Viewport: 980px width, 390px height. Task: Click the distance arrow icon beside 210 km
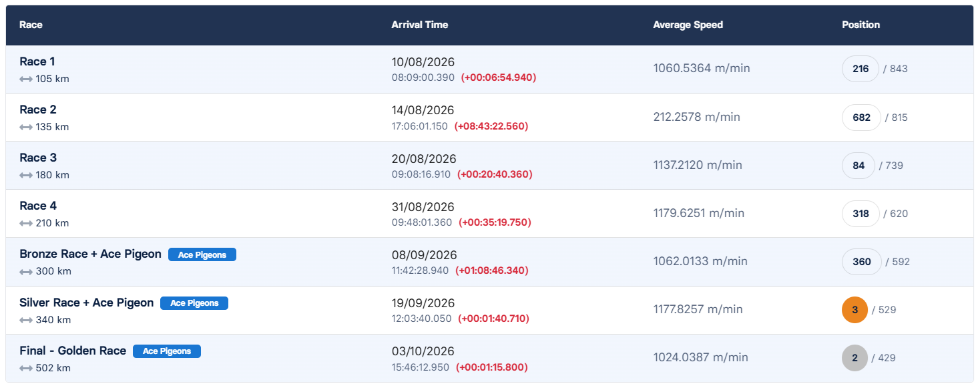26,223
